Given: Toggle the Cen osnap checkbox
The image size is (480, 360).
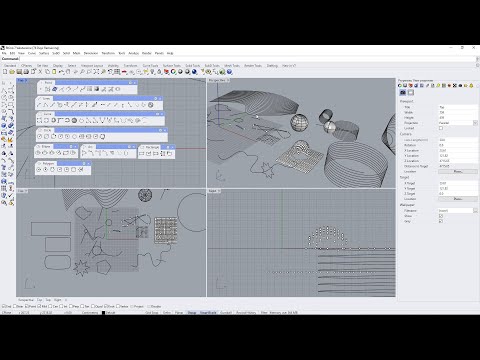Looking at the screenshot, I should [x=51, y=306].
